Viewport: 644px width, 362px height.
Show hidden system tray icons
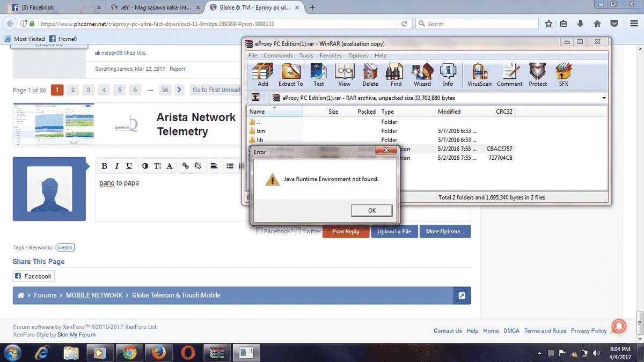[x=539, y=353]
